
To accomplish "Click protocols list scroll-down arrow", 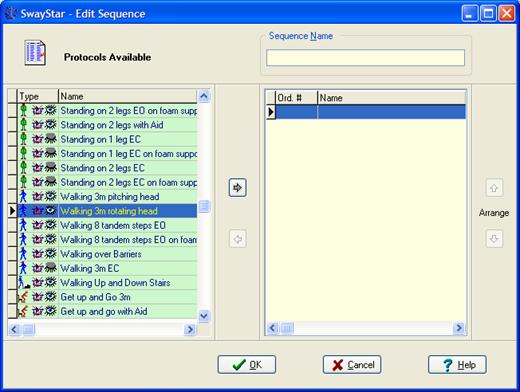I will point(204,315).
